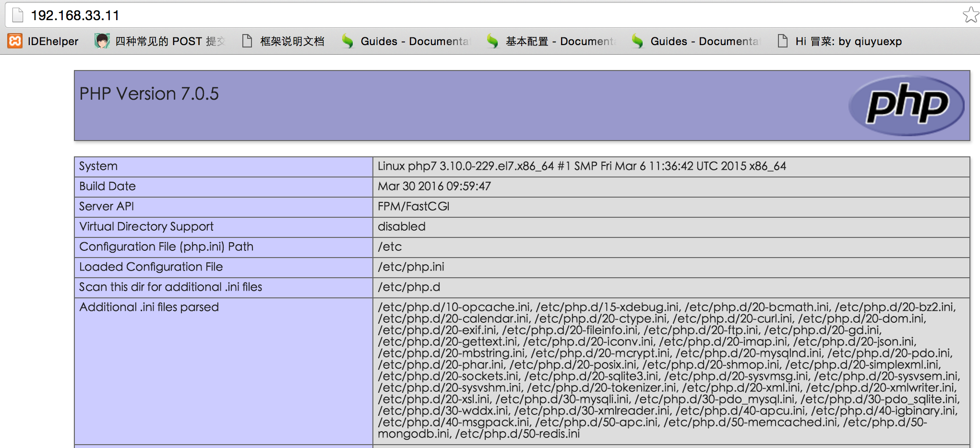Select the Virtual Directory Support label
This screenshot has height=448, width=980.
146,227
